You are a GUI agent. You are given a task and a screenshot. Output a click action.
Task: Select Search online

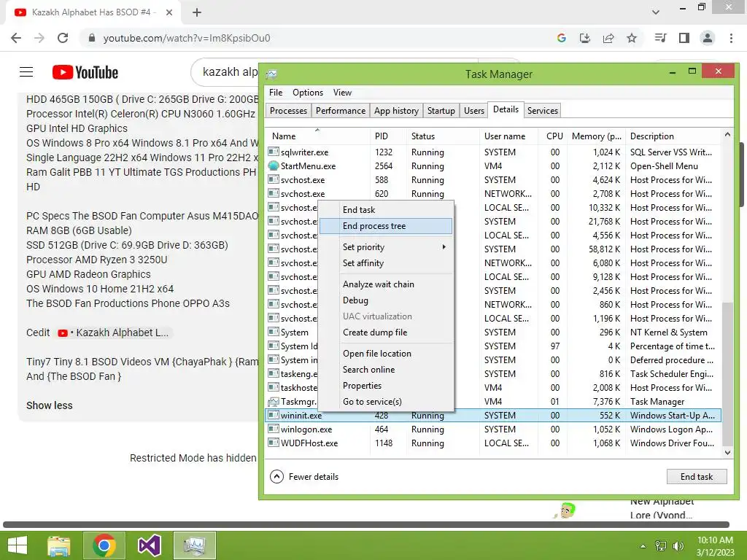pyautogui.click(x=386, y=370)
